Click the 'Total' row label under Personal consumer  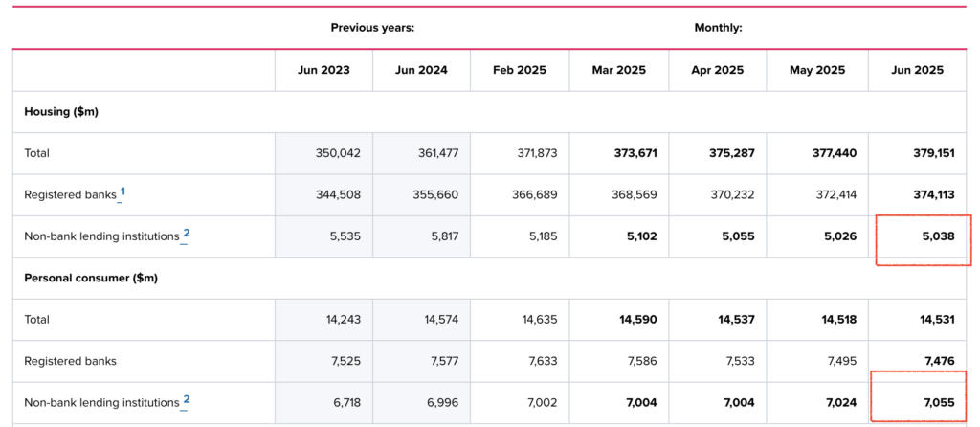coord(36,319)
